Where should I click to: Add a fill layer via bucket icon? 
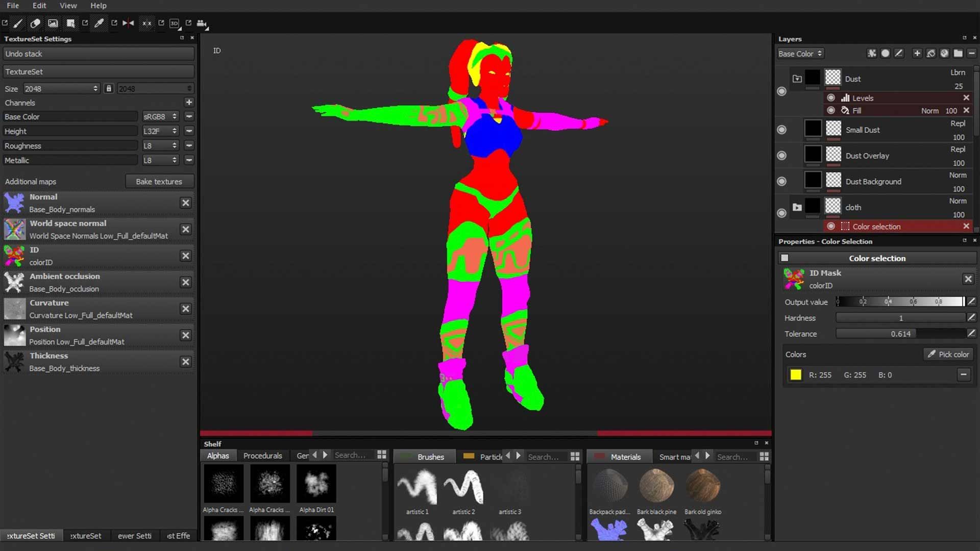[x=931, y=54]
